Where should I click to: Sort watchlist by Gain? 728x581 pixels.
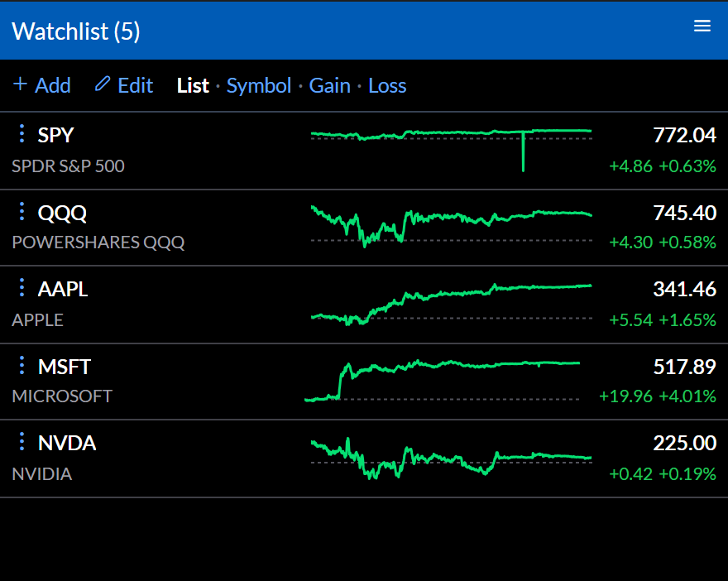[x=329, y=85]
